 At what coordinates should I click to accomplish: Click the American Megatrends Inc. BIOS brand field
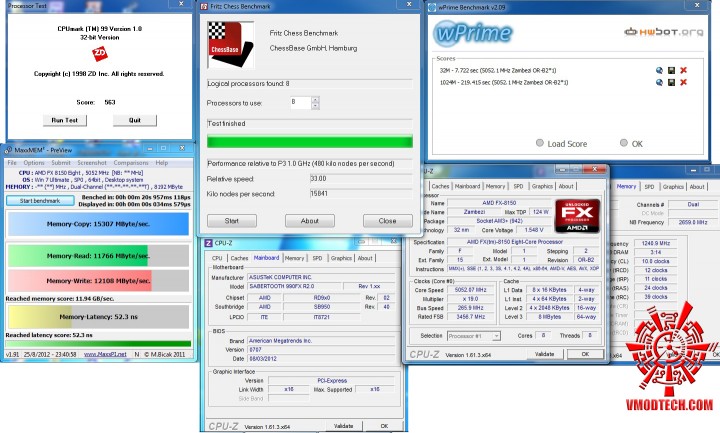(x=321, y=341)
